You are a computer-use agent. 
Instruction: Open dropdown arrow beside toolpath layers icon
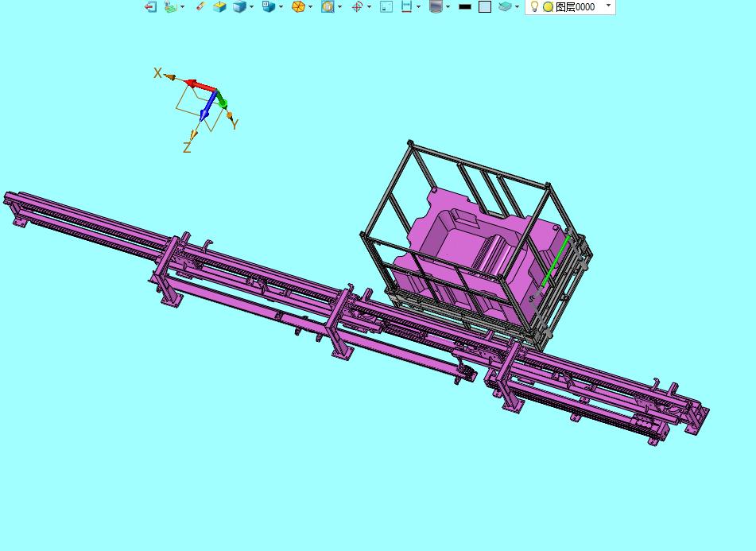pos(182,6)
